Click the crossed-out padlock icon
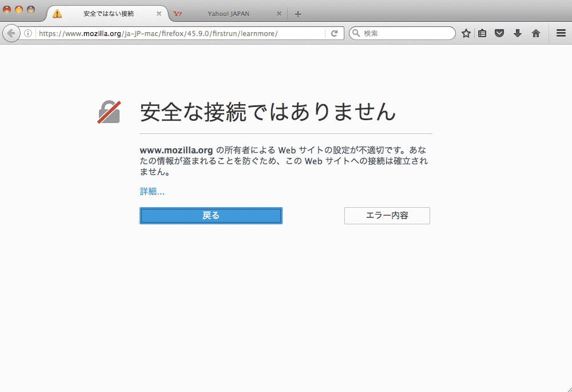Image resolution: width=572 pixels, height=392 pixels. [x=109, y=112]
